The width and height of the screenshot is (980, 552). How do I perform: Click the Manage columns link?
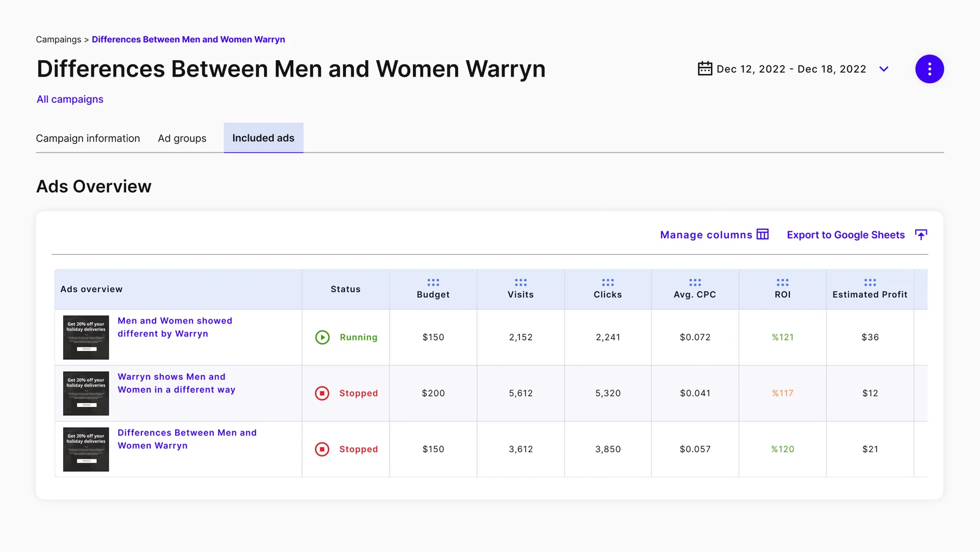tap(706, 235)
